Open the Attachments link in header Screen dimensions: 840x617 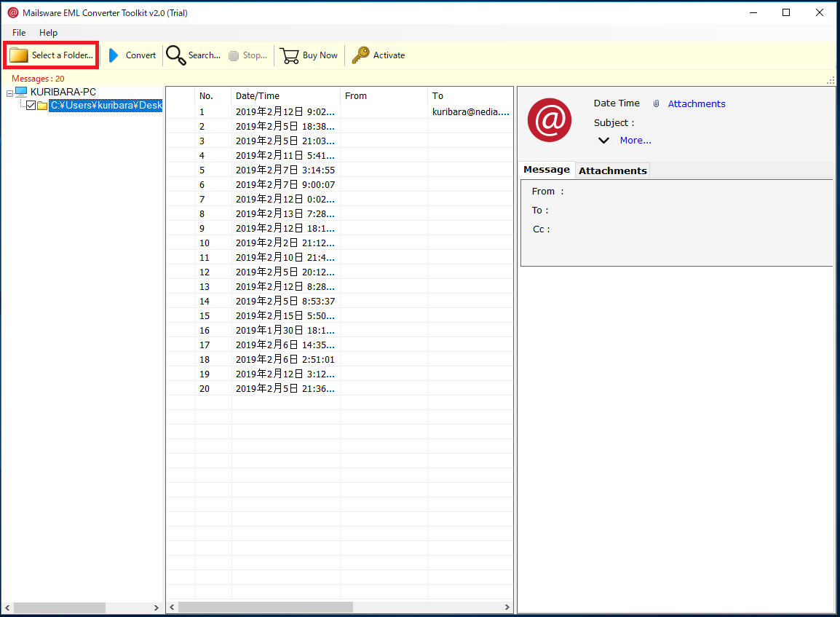click(697, 104)
